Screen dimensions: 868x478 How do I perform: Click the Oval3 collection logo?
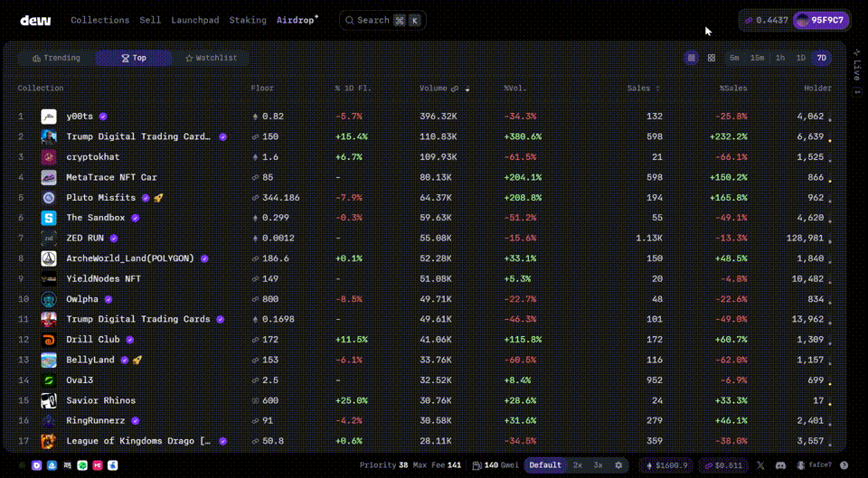tap(49, 380)
